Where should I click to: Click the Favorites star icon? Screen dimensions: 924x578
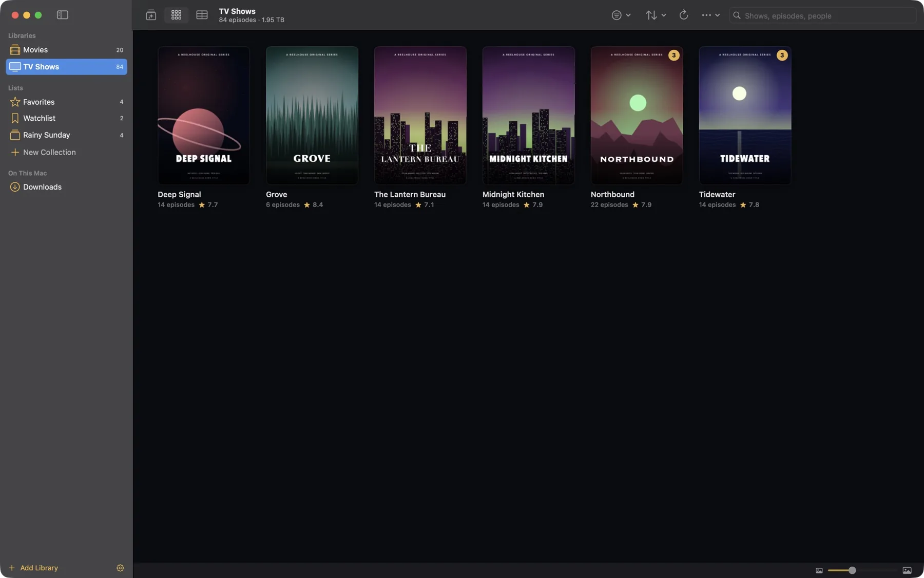coord(15,102)
